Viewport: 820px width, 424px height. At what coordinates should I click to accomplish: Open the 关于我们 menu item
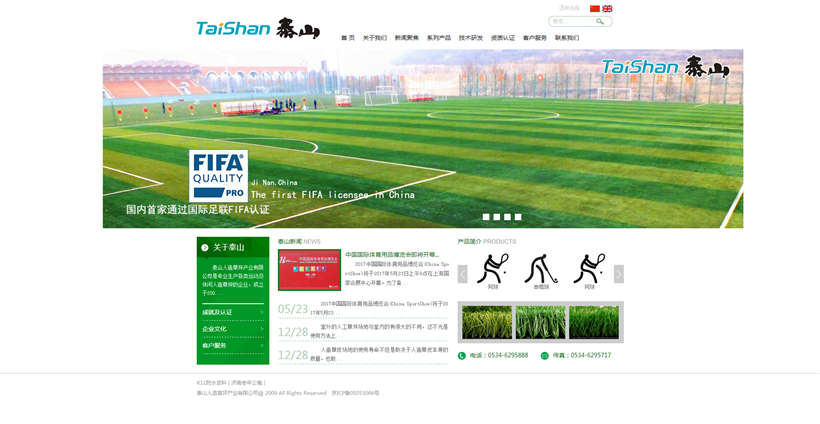coord(374,38)
